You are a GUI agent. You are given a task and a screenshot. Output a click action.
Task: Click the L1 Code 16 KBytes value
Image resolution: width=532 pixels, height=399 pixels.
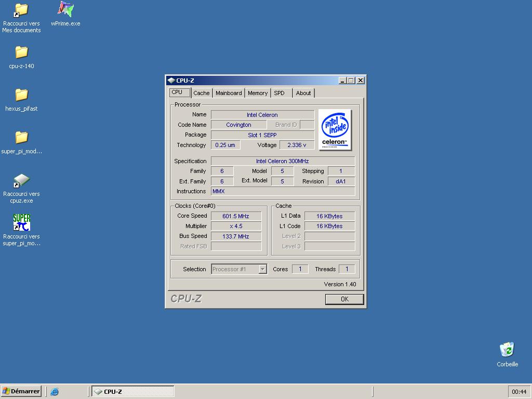[329, 226]
